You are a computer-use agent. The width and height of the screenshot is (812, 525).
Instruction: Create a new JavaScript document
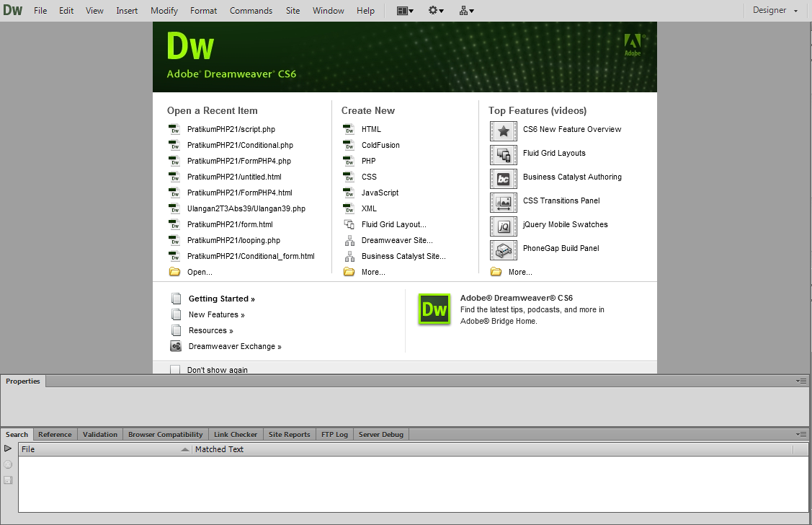[x=380, y=193]
